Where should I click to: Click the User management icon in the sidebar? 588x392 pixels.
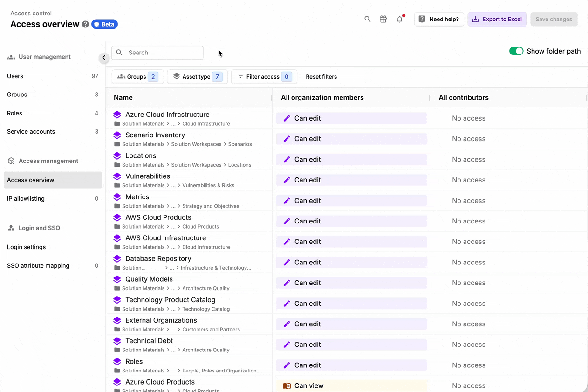[x=10, y=56]
